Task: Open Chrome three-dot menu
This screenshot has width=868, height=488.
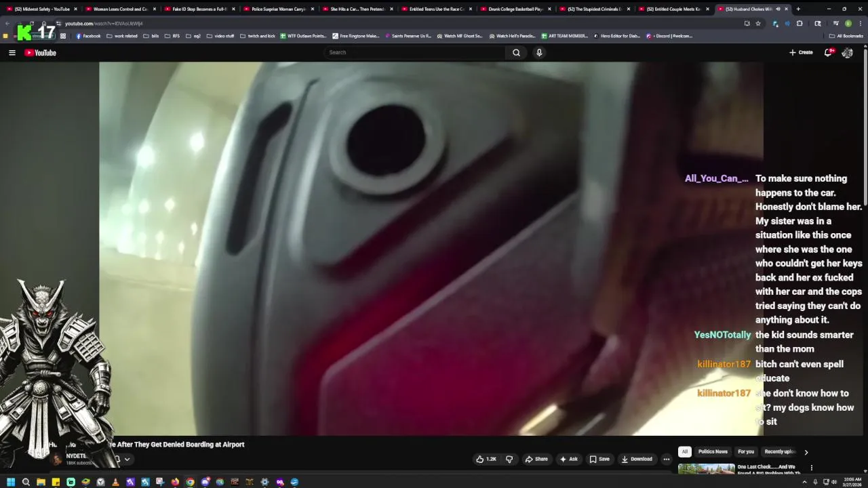Action: [x=860, y=23]
